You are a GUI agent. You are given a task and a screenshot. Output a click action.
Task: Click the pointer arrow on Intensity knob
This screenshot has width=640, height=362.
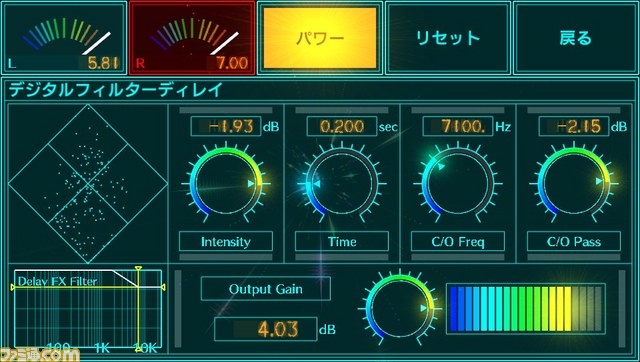pos(251,184)
